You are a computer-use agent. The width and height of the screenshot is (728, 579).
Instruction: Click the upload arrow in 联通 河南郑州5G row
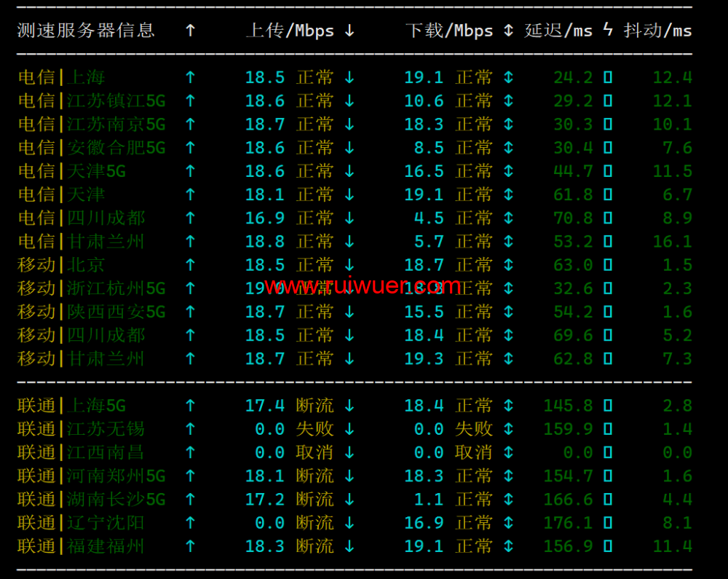click(x=190, y=476)
